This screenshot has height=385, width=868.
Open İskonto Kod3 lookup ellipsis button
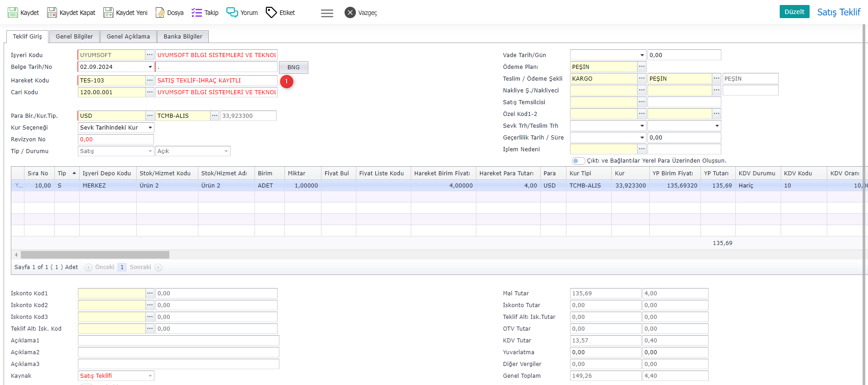pyautogui.click(x=150, y=317)
